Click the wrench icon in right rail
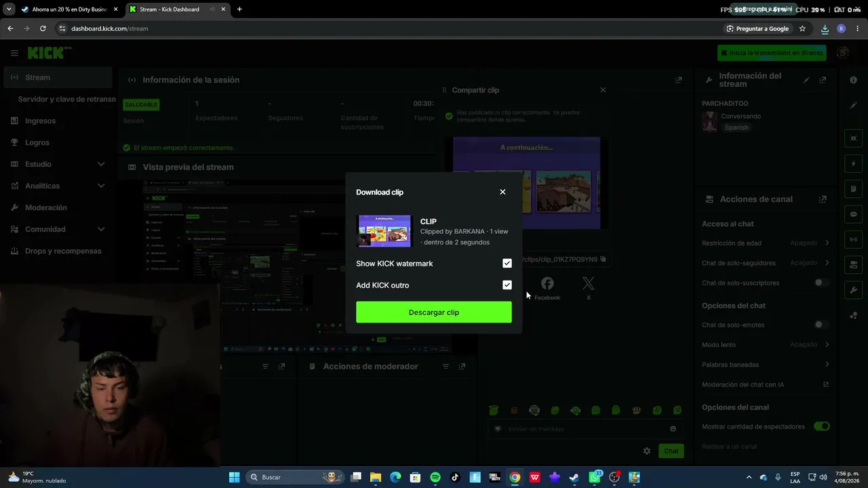 [x=854, y=290]
